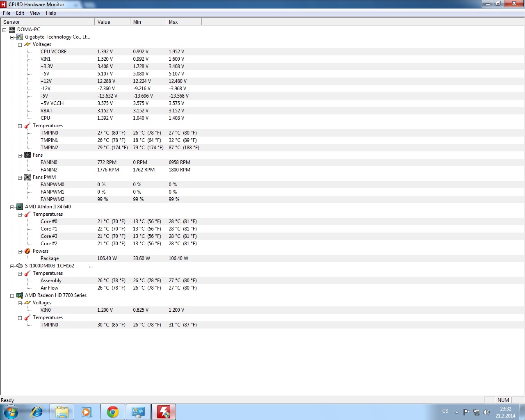The width and height of the screenshot is (525, 420).
Task: Open Google Chrome from the taskbar
Action: coord(113,412)
